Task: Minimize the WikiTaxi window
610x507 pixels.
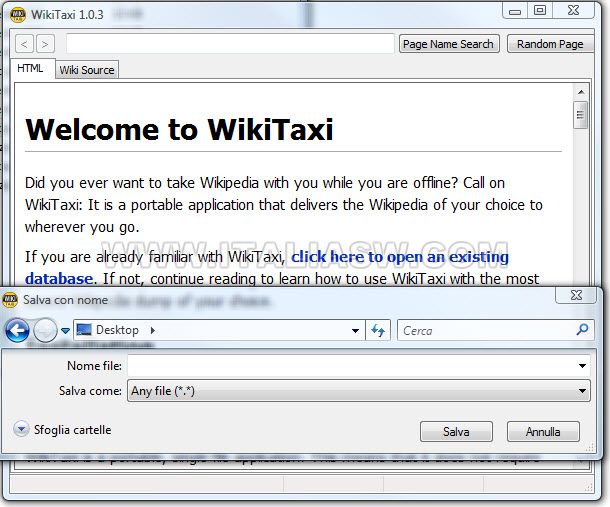Action: (x=515, y=11)
